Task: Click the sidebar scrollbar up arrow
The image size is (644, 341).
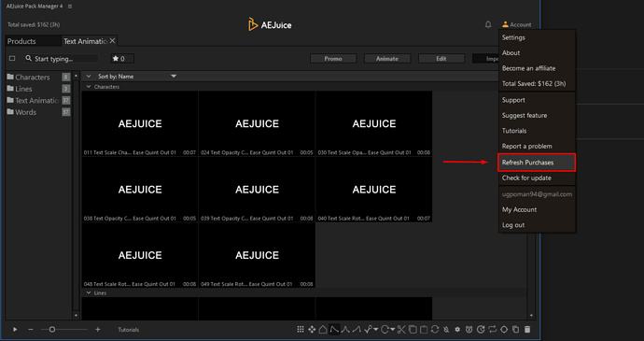Action: tap(76, 76)
